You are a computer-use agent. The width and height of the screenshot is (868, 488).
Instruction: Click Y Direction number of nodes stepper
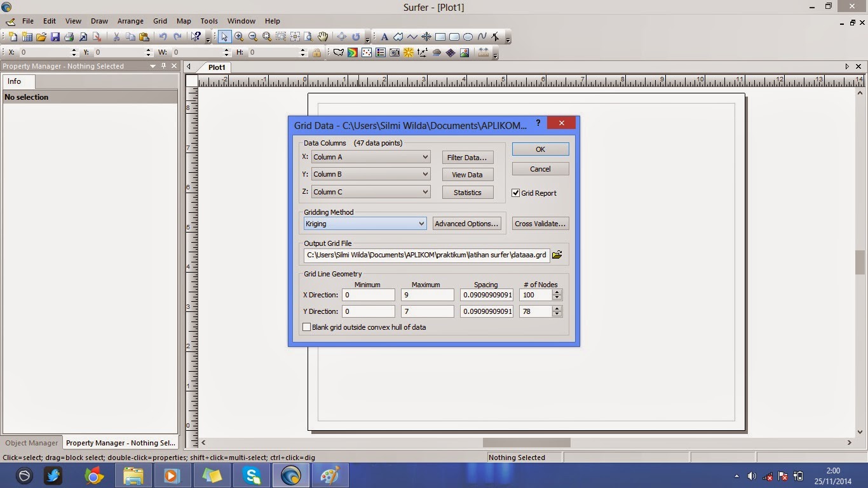[x=557, y=311]
